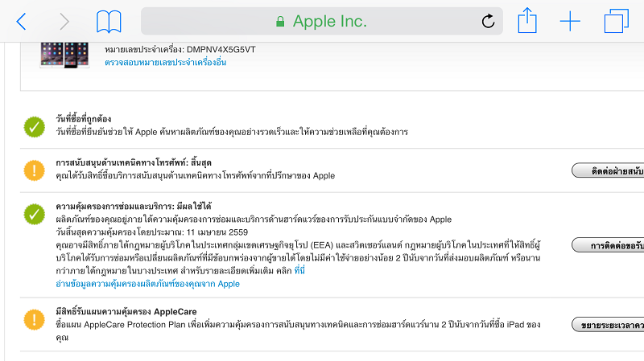644x361 pixels.
Task: Click the การติดต่อขอรับ repair button
Action: tap(608, 245)
